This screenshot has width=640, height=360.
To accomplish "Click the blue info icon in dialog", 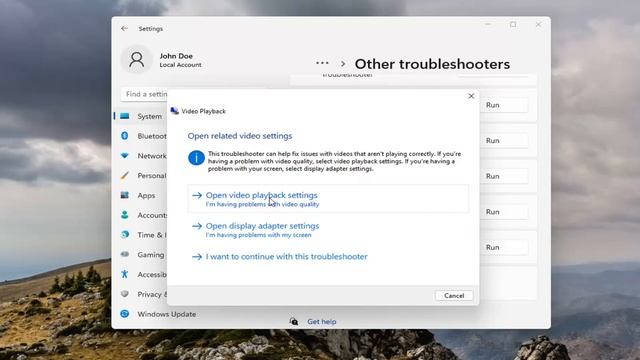I will [x=196, y=158].
